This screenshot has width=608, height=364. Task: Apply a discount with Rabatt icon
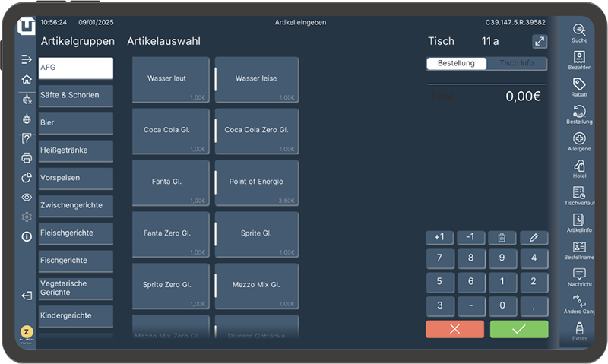(x=579, y=87)
